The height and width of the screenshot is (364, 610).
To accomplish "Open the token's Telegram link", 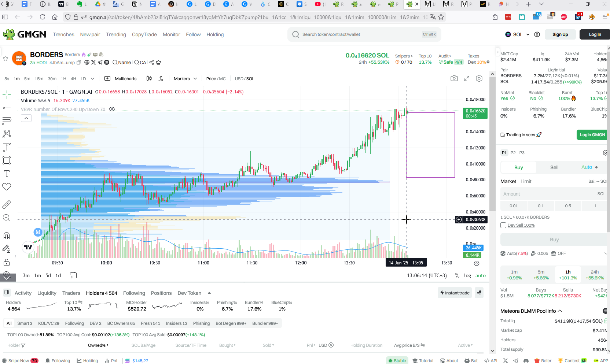I will (x=100, y=62).
